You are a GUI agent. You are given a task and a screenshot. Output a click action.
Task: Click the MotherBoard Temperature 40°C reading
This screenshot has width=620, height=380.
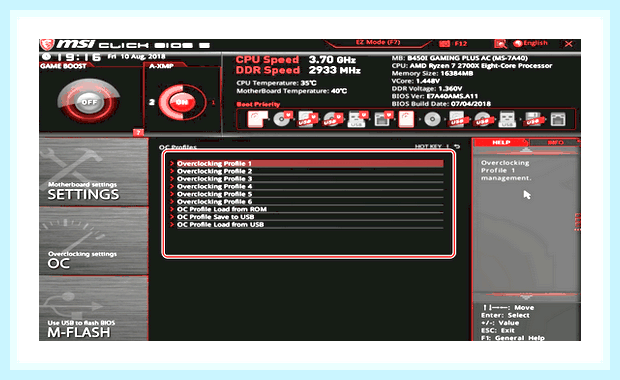(x=291, y=91)
